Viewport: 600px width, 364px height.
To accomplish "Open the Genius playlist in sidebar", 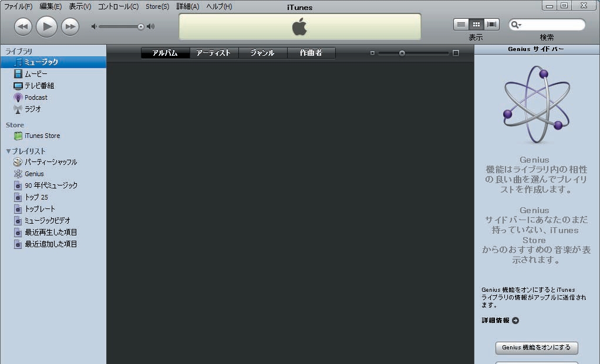I will coord(53,174).
